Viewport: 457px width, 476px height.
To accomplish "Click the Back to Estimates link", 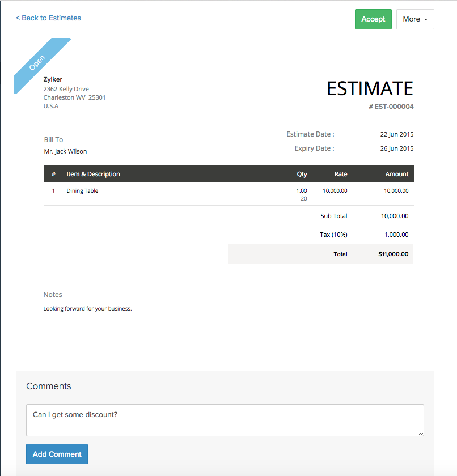I will pyautogui.click(x=48, y=18).
